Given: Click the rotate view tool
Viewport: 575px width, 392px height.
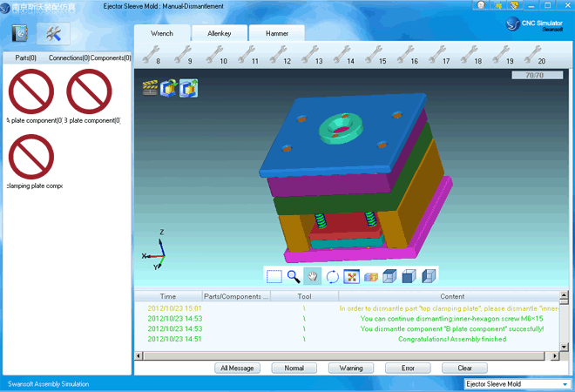Looking at the screenshot, I should click(333, 276).
